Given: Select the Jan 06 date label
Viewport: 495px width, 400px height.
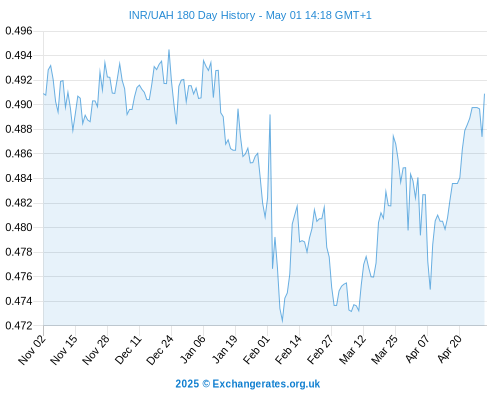Looking at the screenshot, I should click(192, 349).
